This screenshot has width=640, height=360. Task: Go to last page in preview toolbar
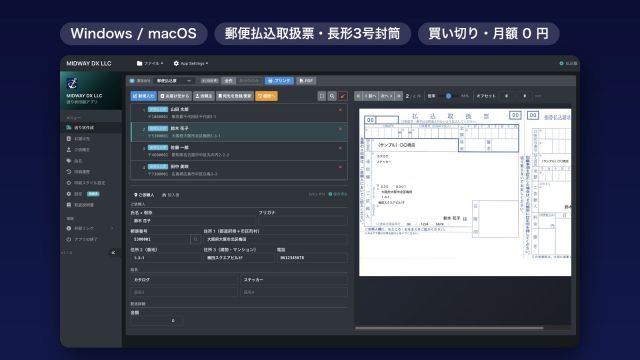click(x=399, y=96)
